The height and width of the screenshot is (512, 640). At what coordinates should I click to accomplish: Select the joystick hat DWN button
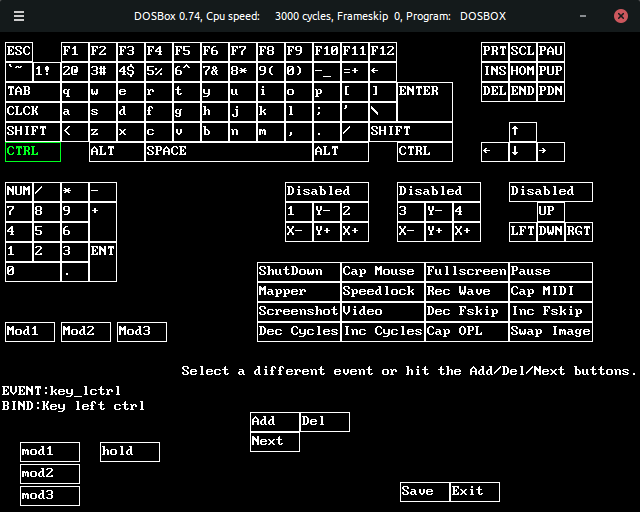pyautogui.click(x=551, y=232)
